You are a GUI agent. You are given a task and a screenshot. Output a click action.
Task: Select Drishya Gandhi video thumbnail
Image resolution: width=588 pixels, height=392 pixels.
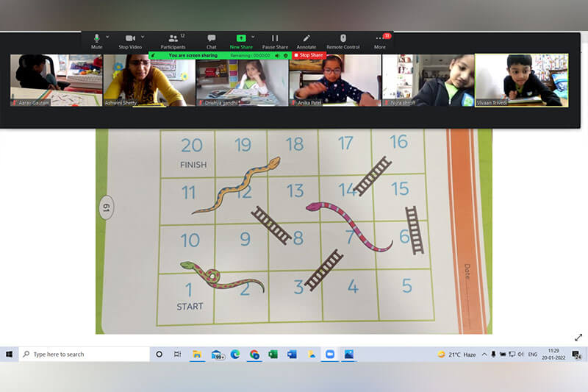(243, 80)
